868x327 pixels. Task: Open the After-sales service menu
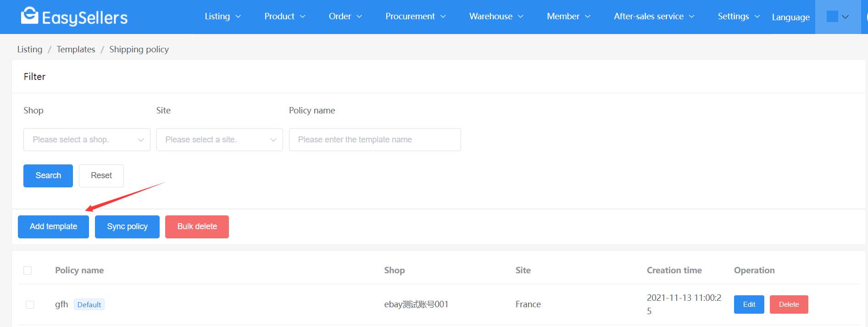[x=654, y=17]
